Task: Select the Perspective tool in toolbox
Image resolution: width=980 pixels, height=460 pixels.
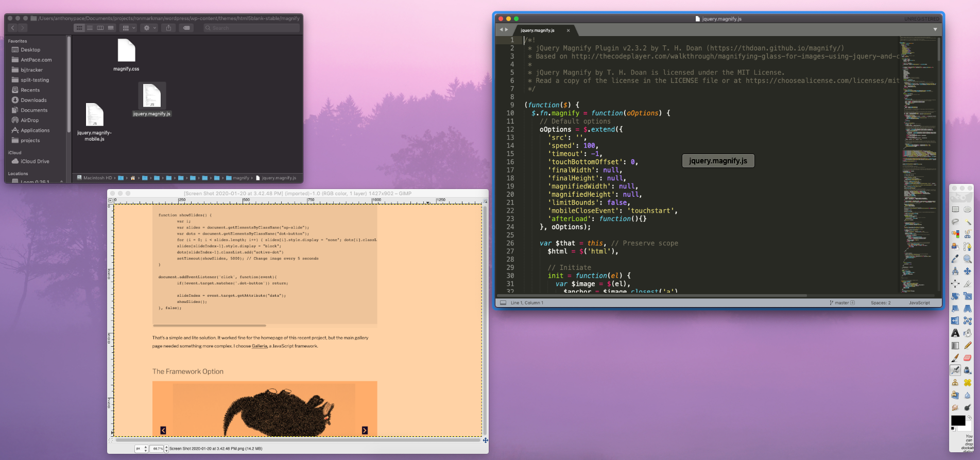Action: tap(968, 308)
